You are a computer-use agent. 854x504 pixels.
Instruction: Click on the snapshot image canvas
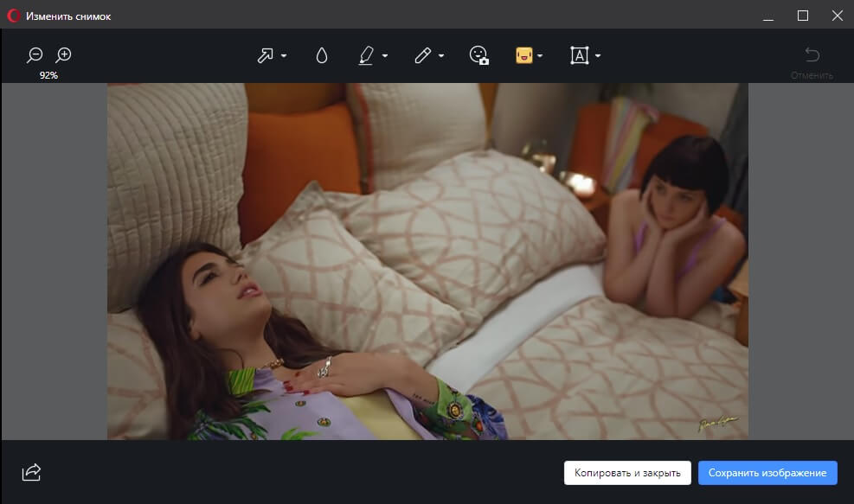click(x=427, y=261)
